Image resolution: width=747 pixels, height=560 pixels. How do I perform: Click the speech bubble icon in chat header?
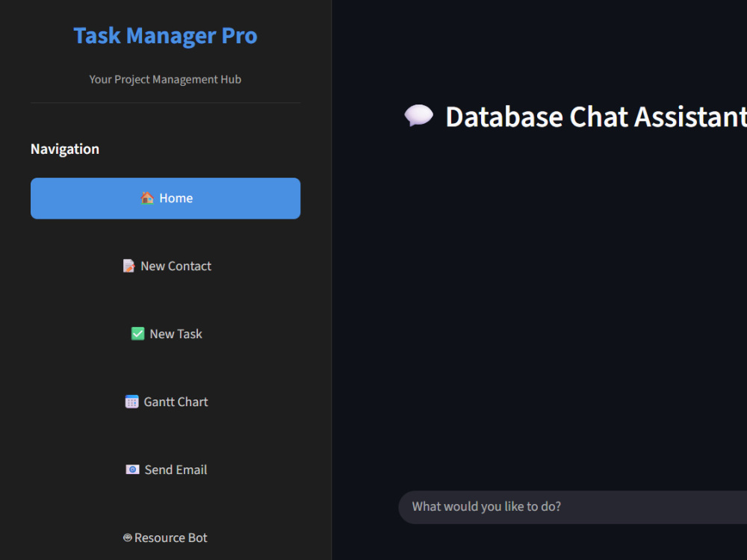419,116
